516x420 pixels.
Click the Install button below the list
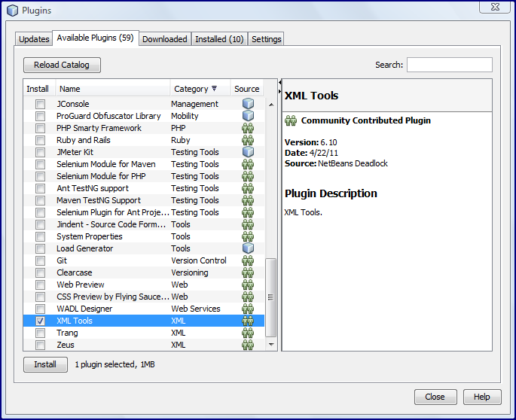coord(45,364)
